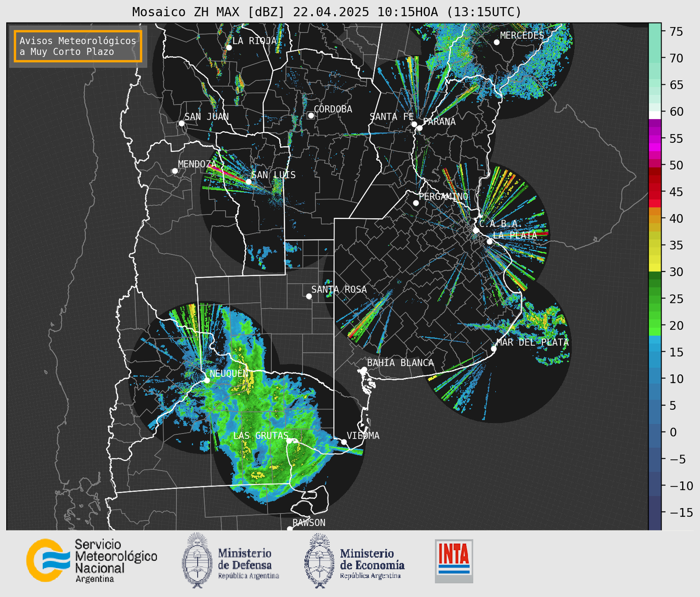The image size is (700, 597).
Task: Click the Santa Rosa city dot
Action: (309, 296)
